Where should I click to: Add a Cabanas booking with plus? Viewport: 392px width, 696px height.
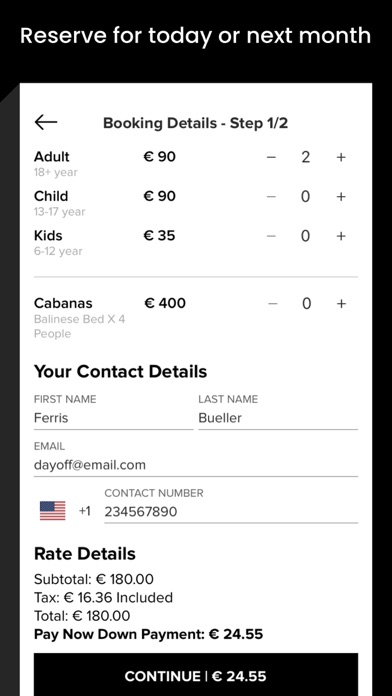click(x=341, y=304)
